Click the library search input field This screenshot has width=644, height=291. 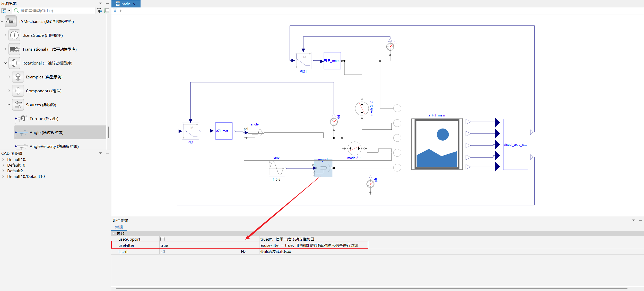(x=54, y=11)
